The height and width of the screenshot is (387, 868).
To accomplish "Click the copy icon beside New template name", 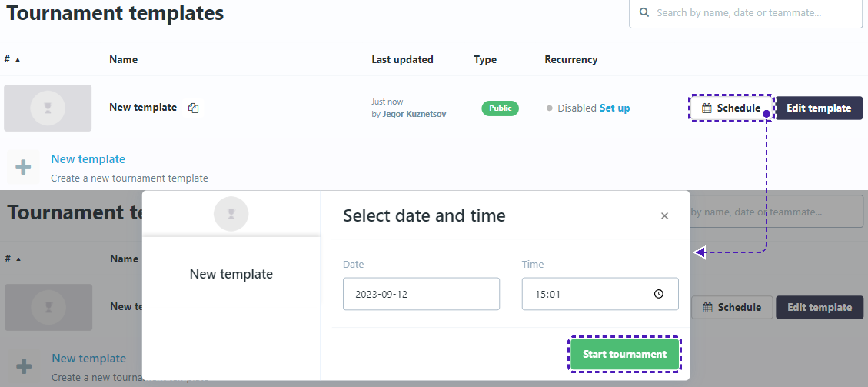I will coord(193,108).
